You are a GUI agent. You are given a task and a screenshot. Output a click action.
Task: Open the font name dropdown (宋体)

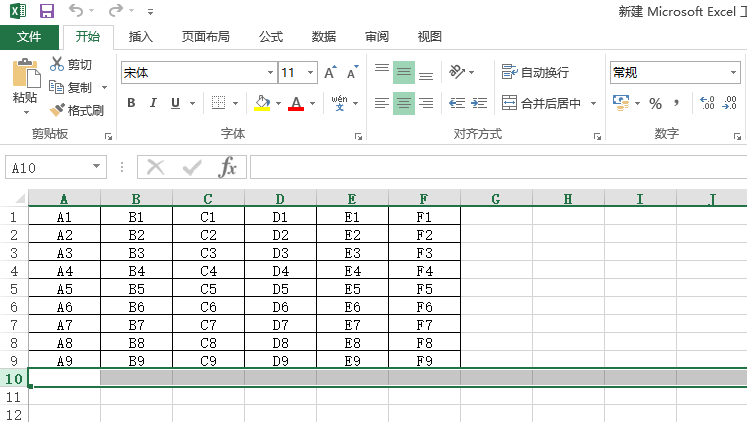pyautogui.click(x=270, y=73)
